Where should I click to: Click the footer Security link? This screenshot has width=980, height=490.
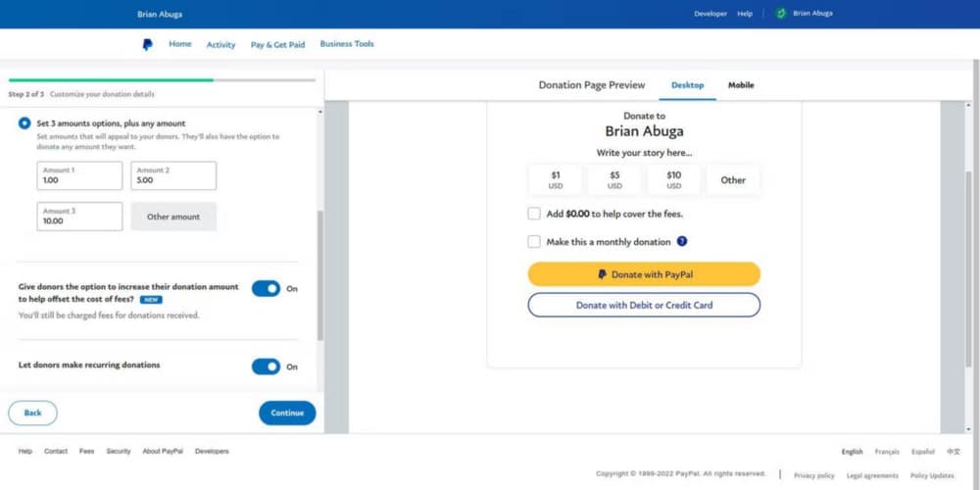[x=119, y=451]
